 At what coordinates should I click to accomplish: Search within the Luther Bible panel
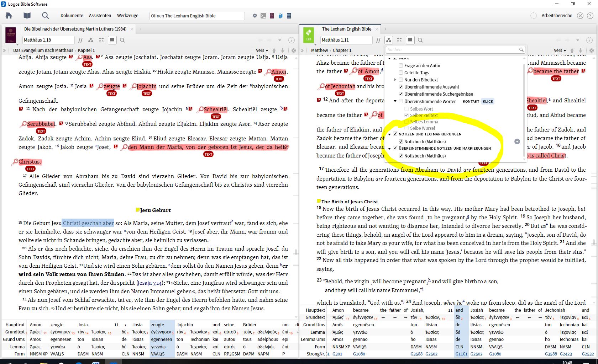(122, 40)
